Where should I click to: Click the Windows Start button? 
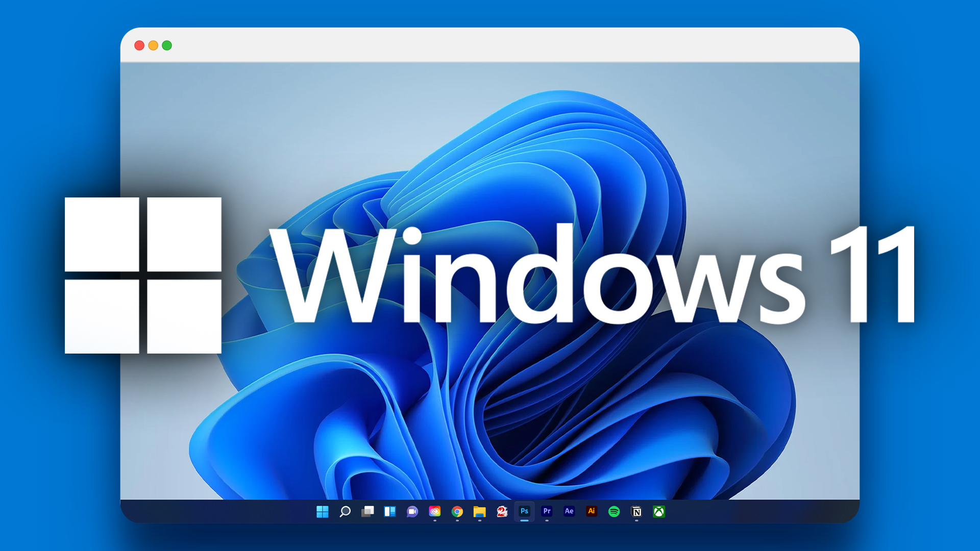pyautogui.click(x=323, y=512)
